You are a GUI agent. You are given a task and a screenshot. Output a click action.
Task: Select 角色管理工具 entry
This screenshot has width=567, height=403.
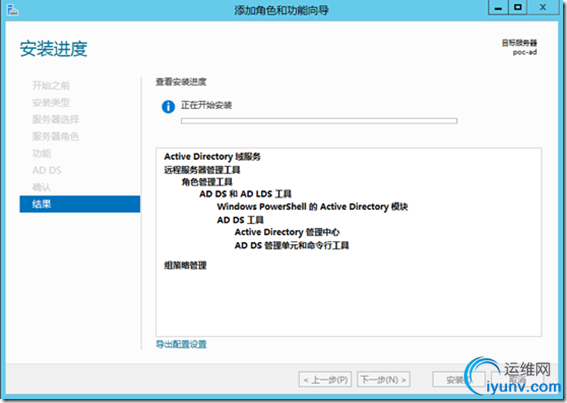click(x=207, y=182)
